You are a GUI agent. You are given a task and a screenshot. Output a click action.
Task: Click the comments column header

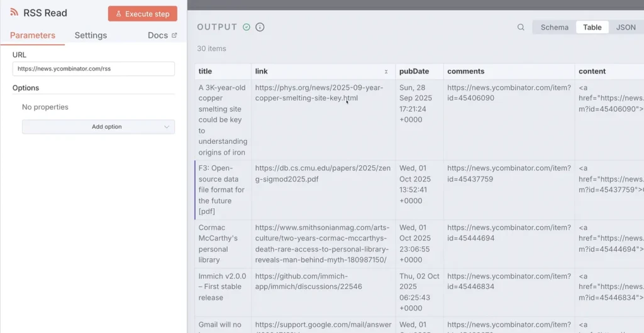pos(465,72)
